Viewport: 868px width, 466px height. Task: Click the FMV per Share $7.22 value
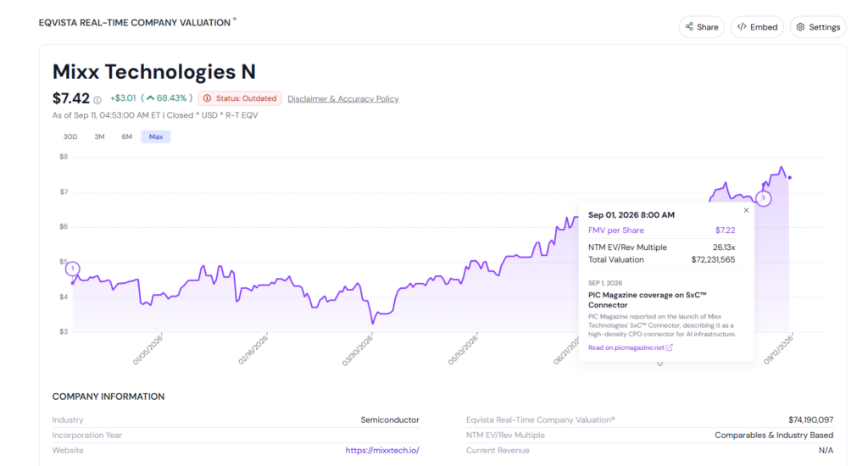(x=725, y=230)
